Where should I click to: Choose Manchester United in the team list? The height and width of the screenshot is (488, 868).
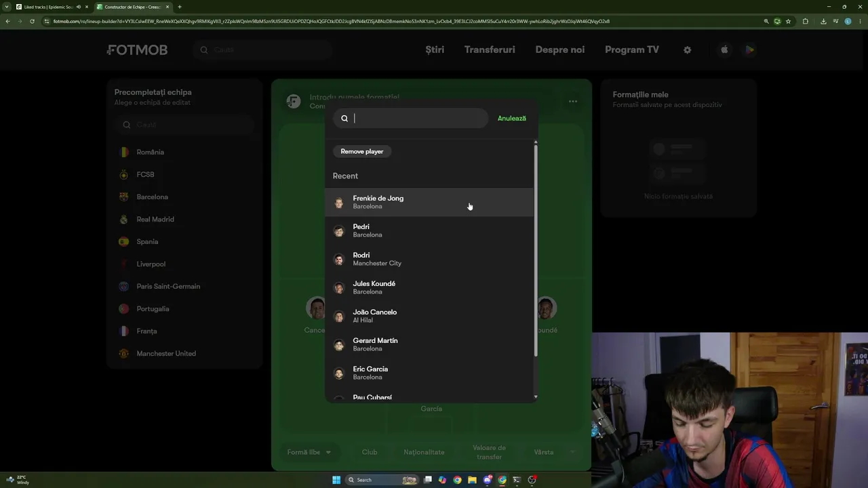[x=184, y=353]
